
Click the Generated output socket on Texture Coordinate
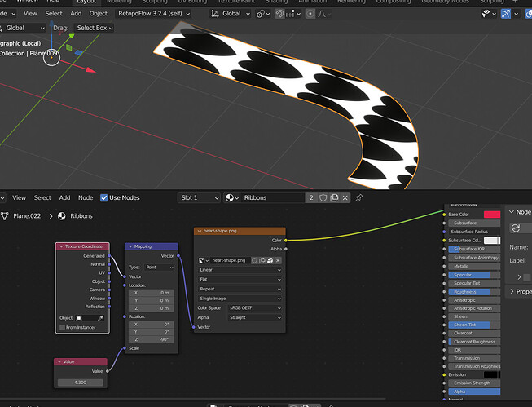109,256
